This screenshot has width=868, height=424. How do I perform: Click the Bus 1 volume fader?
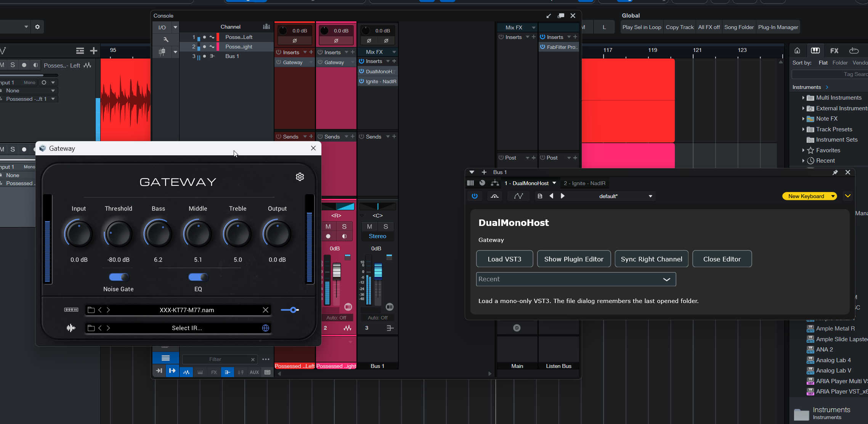tap(378, 270)
